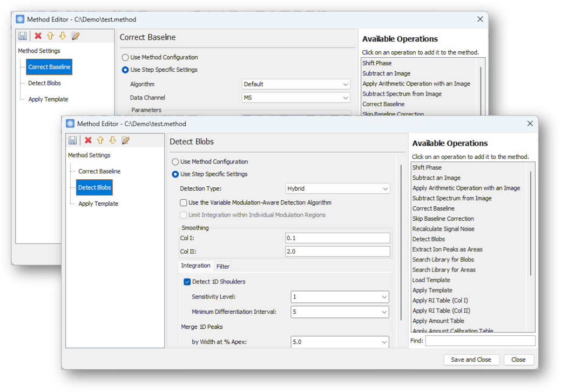Select the Use Method Configuration radio button
The image size is (561, 392).
175,161
